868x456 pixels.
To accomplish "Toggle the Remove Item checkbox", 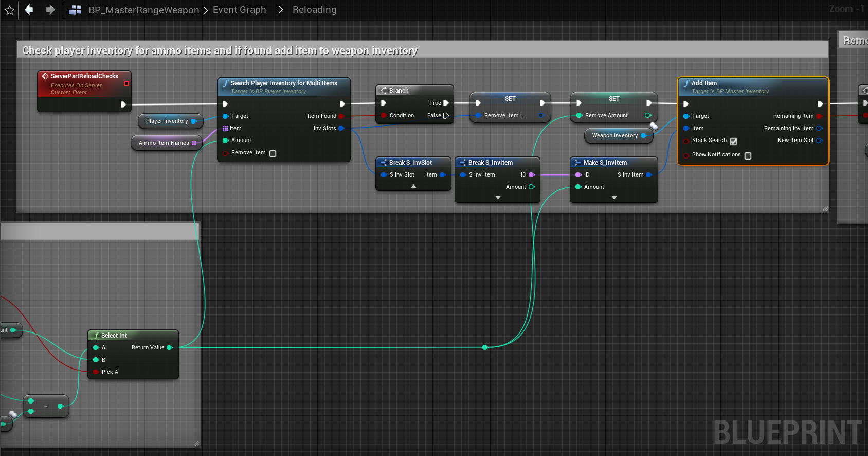I will pyautogui.click(x=273, y=153).
